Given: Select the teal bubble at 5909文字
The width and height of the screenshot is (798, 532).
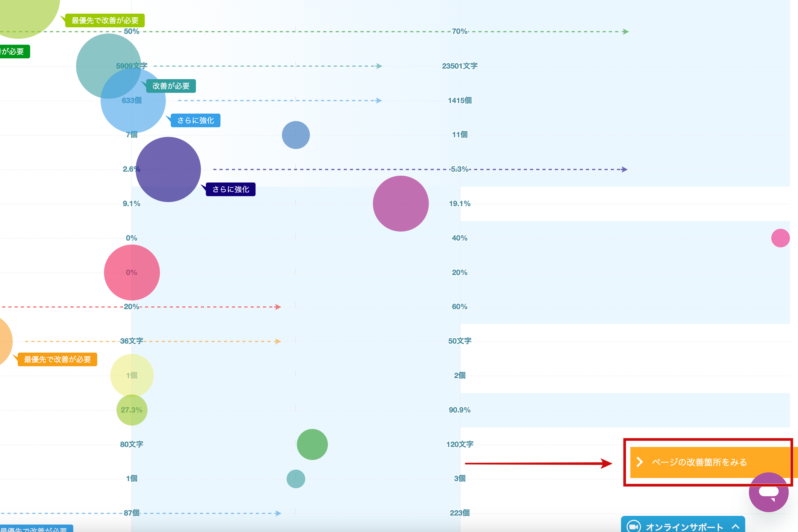Looking at the screenshot, I should coord(109,66).
